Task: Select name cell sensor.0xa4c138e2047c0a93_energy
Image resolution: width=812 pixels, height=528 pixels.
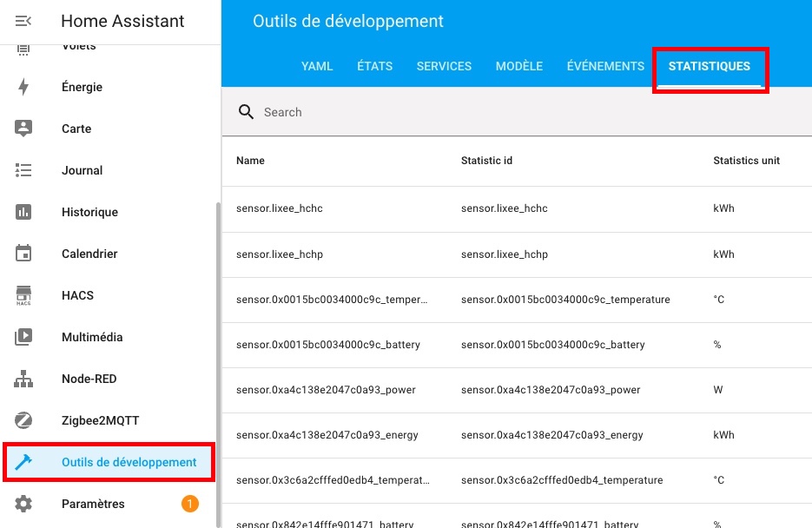Action: [x=327, y=435]
